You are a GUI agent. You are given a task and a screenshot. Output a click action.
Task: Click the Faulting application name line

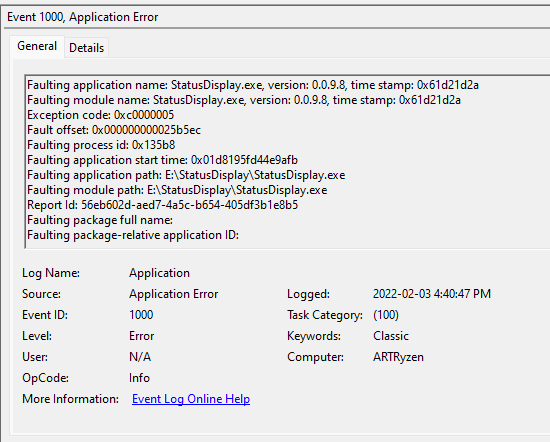tap(253, 85)
